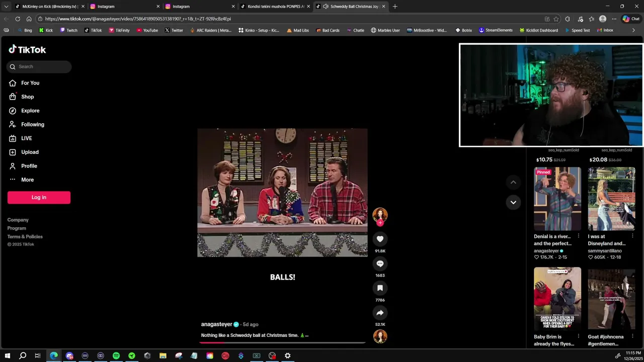Open the Terms & Policies link

tap(25, 236)
